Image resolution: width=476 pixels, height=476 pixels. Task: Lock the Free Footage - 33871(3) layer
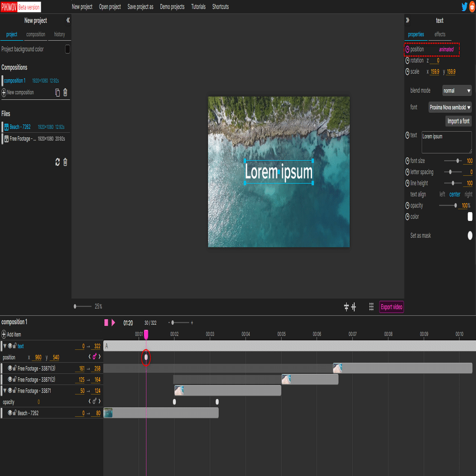click(15, 368)
